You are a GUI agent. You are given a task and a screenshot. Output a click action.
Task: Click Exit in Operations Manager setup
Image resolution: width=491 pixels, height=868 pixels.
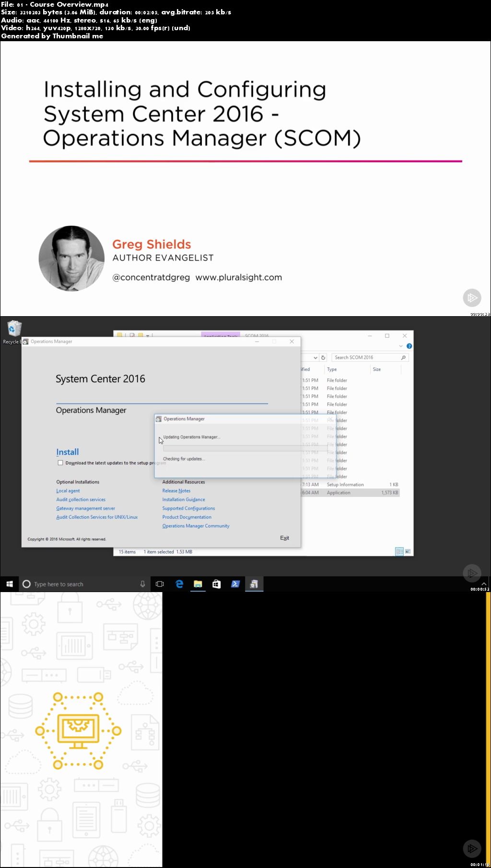[x=284, y=538]
